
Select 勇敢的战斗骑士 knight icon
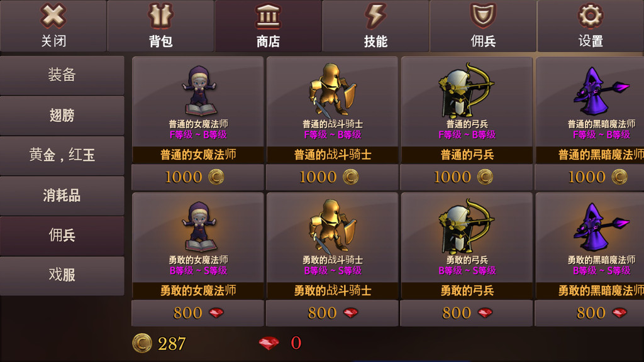333,226
